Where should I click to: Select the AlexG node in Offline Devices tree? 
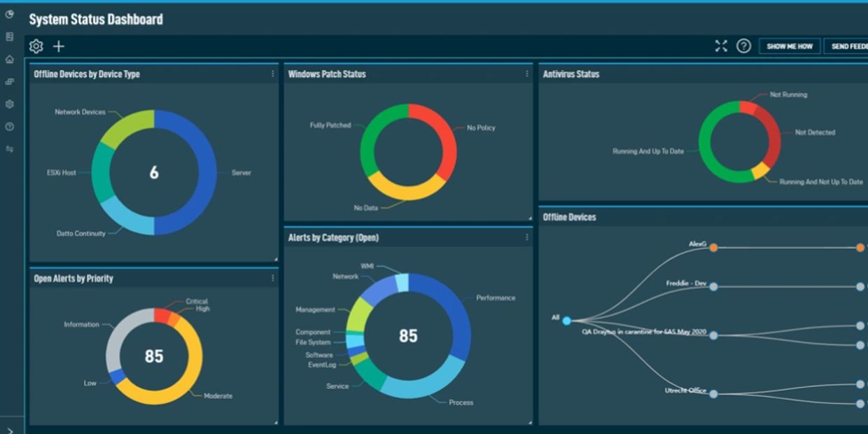(x=713, y=247)
